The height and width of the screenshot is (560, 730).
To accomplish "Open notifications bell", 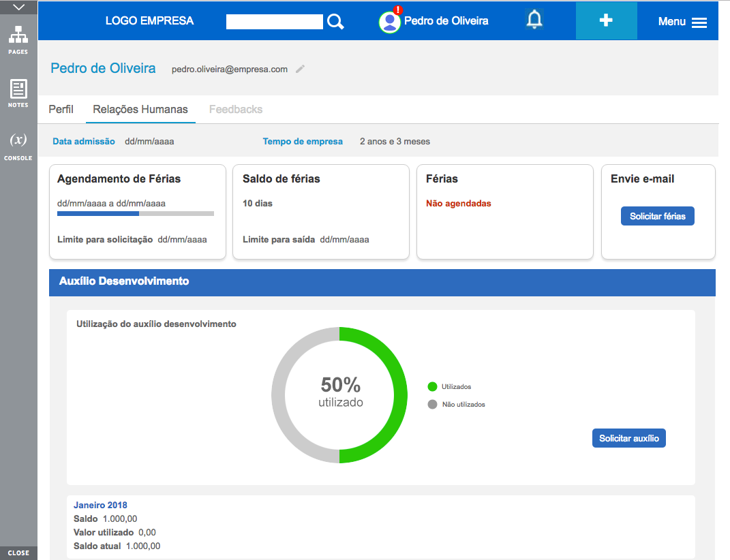I will coord(535,20).
